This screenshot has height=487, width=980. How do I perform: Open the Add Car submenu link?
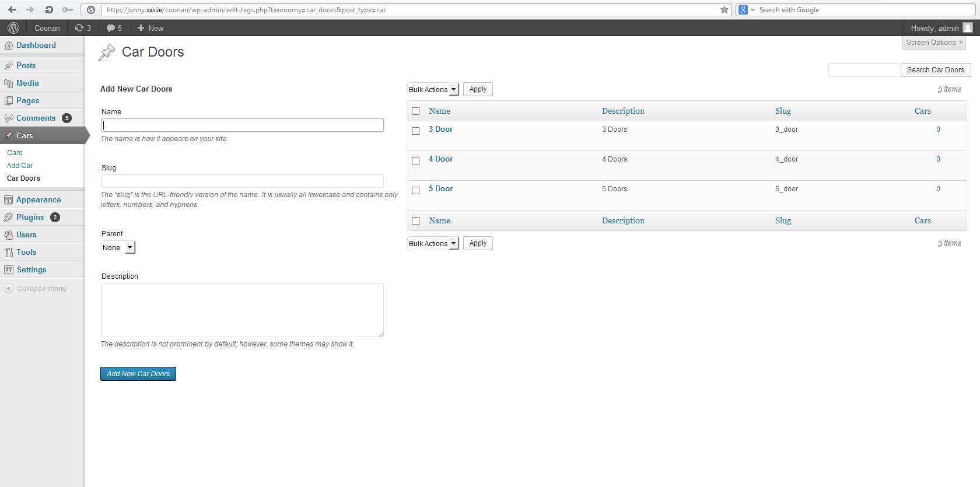[x=20, y=166]
